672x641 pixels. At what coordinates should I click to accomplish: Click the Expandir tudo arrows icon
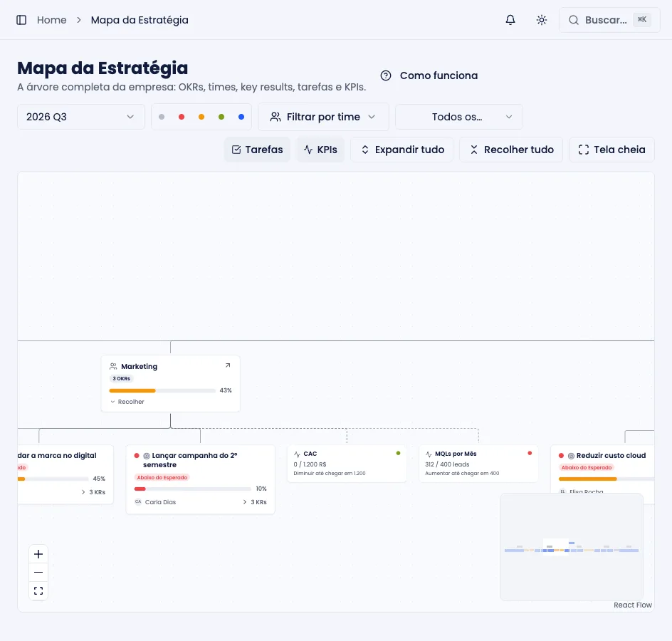(x=364, y=150)
